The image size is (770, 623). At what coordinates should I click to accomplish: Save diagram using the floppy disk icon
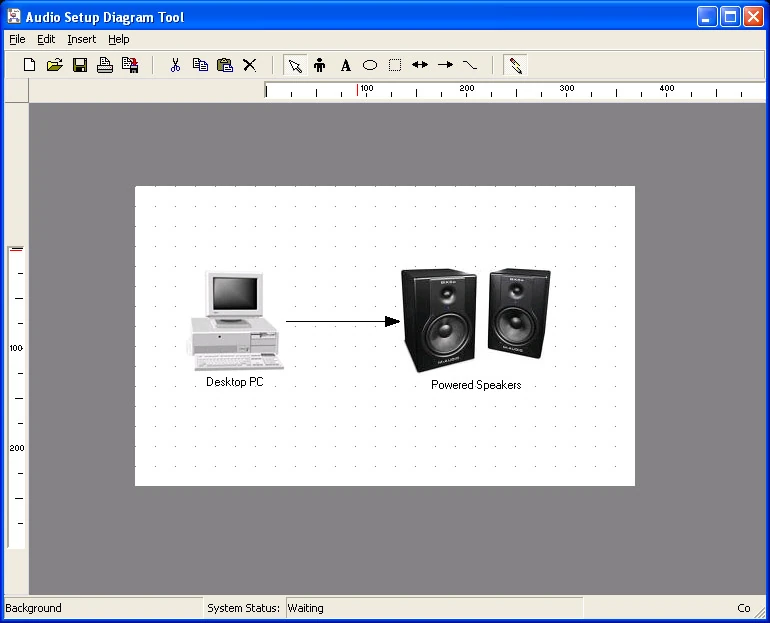80,65
